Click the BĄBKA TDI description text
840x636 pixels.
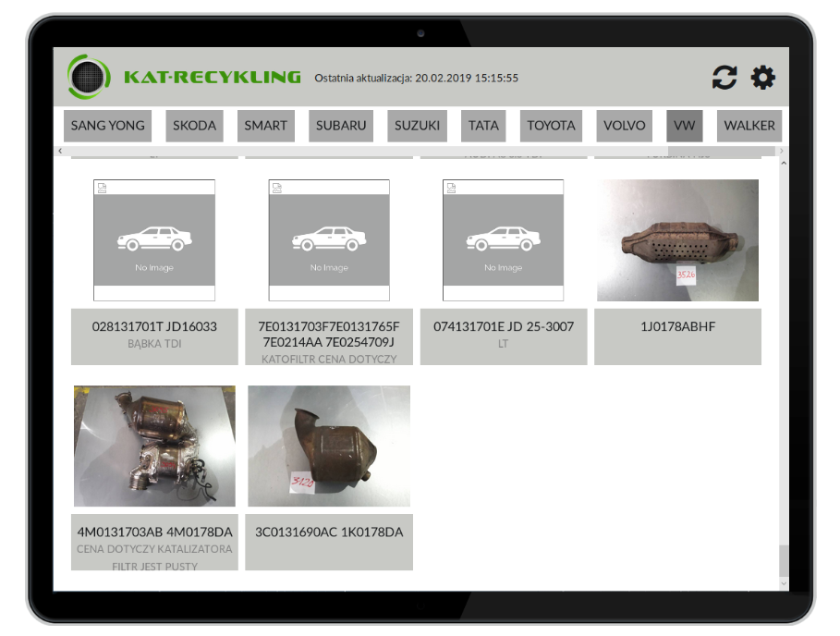click(x=154, y=344)
